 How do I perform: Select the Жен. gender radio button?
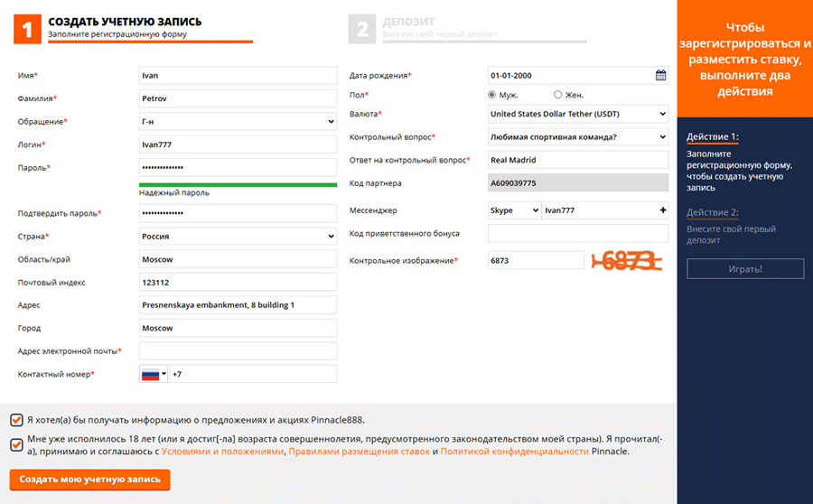pos(558,95)
